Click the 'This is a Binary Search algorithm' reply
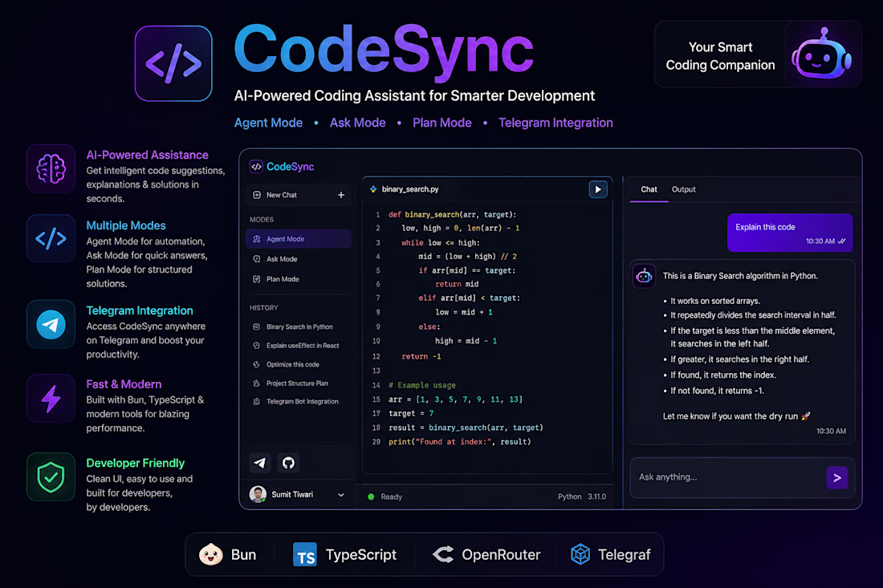883x588 pixels. click(x=740, y=276)
